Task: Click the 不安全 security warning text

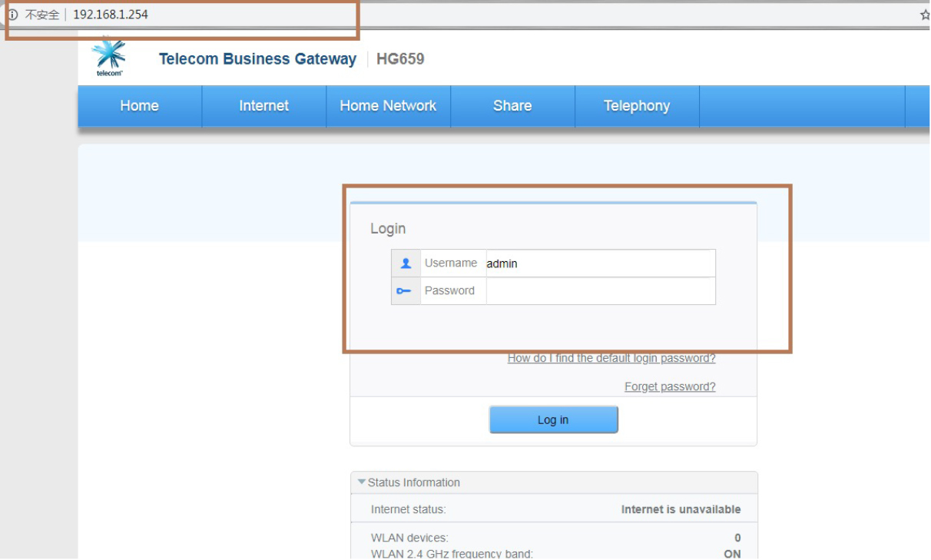Action: [x=42, y=15]
